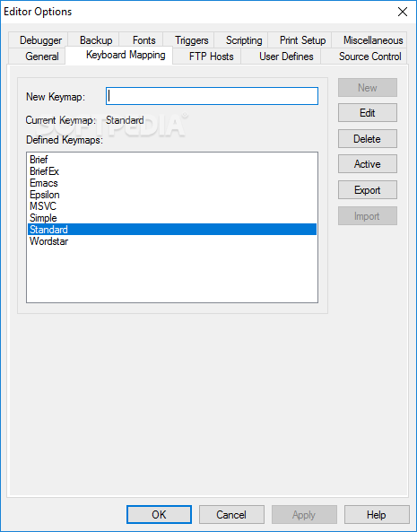Screen dimensions: 417x532
Task: Choose the Wordstar keymap
Action: (x=172, y=241)
